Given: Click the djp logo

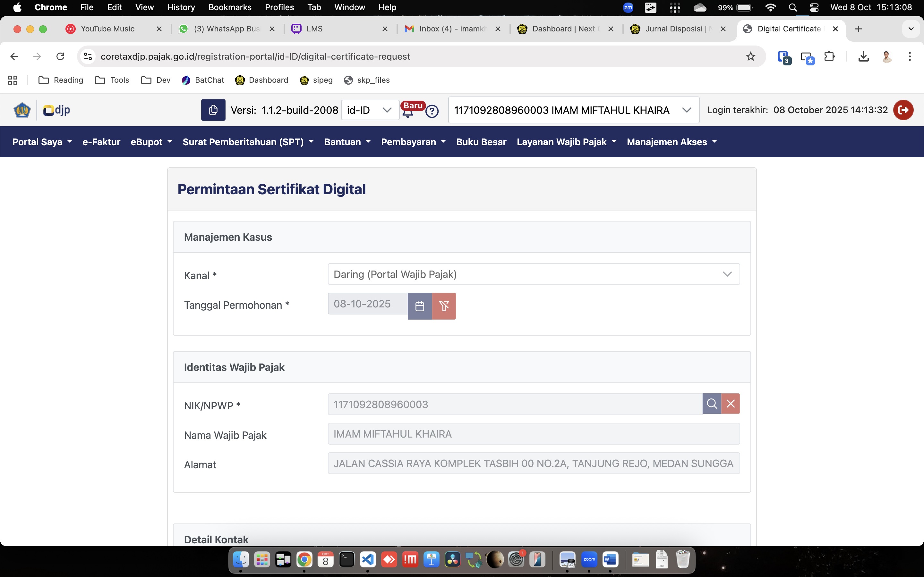Looking at the screenshot, I should click(56, 110).
